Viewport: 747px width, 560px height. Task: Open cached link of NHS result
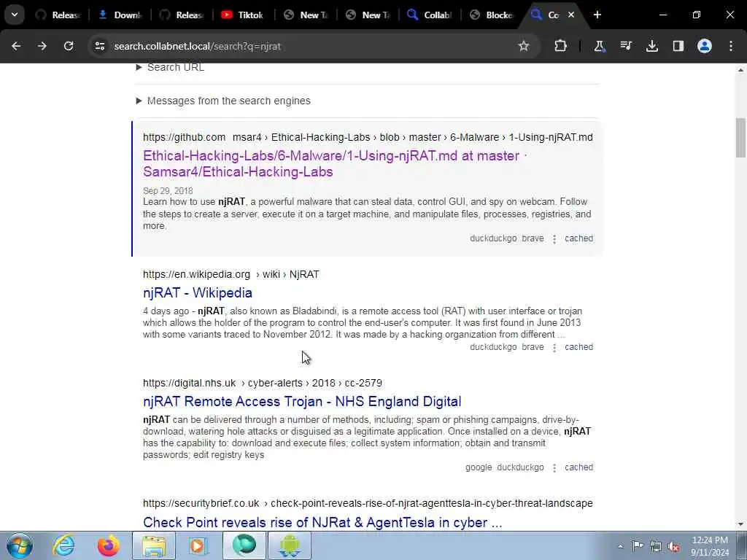pos(578,467)
